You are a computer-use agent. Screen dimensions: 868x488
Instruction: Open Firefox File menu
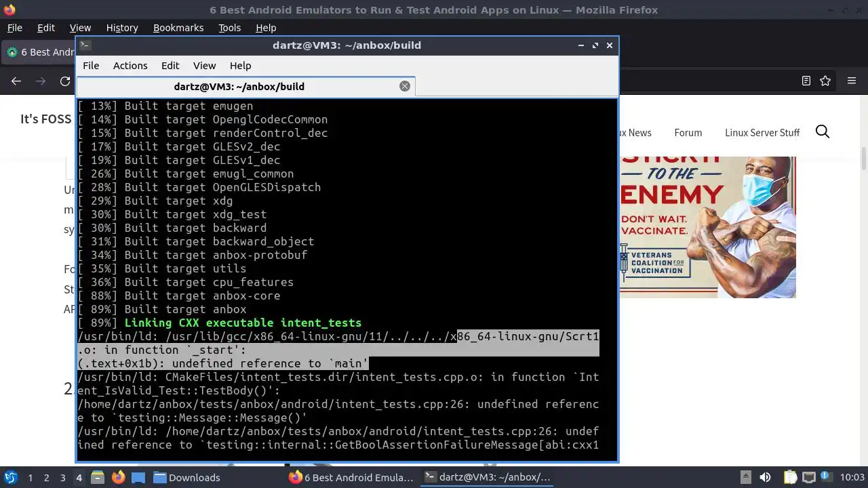point(15,28)
